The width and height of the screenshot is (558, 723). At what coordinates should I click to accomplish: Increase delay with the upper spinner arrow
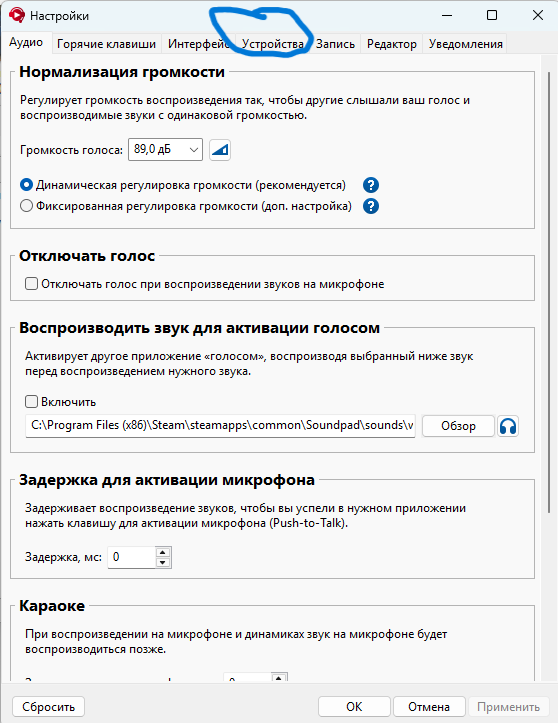coord(162,552)
